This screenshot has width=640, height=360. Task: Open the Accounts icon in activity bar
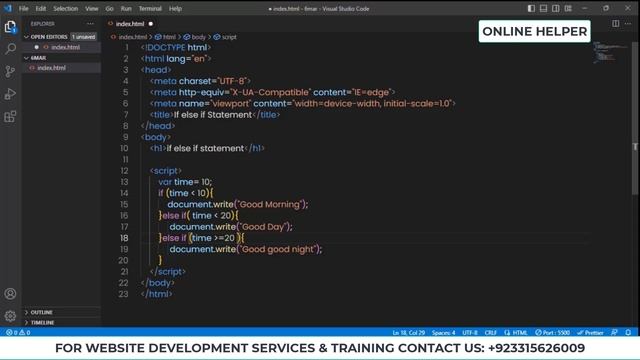pos(10,293)
